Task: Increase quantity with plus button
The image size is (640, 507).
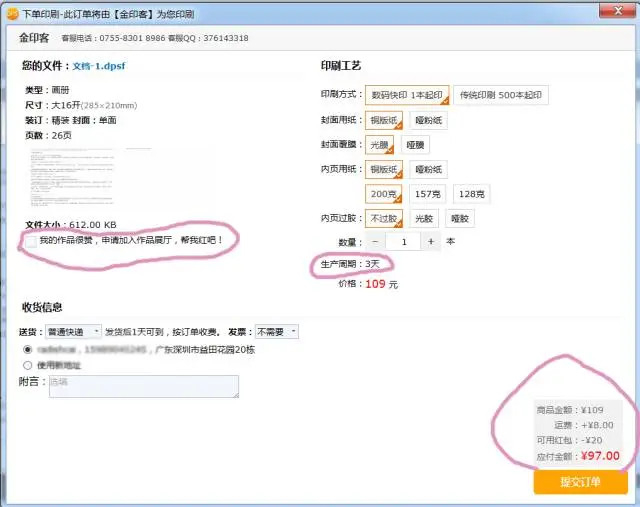Action: (x=431, y=242)
